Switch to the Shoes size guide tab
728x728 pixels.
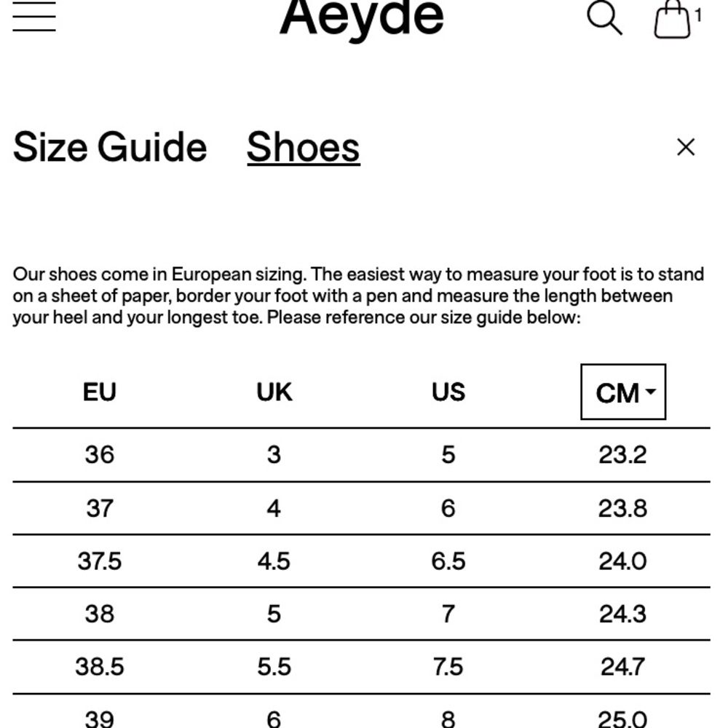coord(303,147)
